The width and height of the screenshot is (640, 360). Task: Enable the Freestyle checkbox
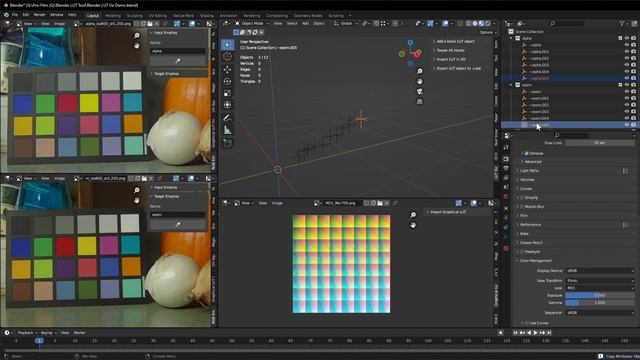tap(522, 252)
